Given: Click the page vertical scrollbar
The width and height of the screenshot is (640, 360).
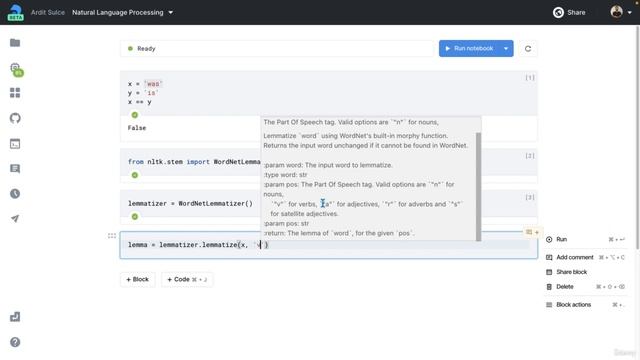Looking at the screenshot, I should click(638, 137).
